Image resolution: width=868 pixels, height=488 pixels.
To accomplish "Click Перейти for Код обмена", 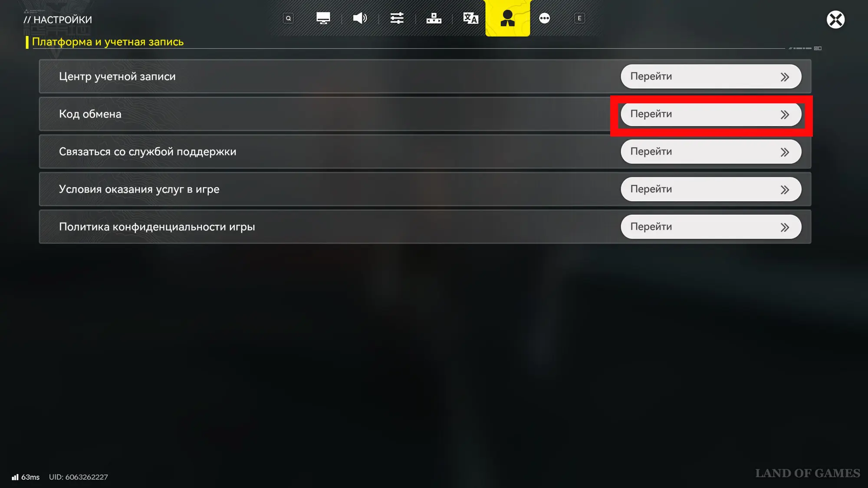I will click(711, 114).
